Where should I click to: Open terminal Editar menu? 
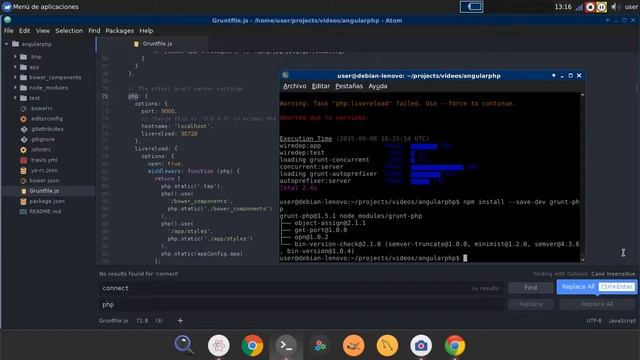321,86
